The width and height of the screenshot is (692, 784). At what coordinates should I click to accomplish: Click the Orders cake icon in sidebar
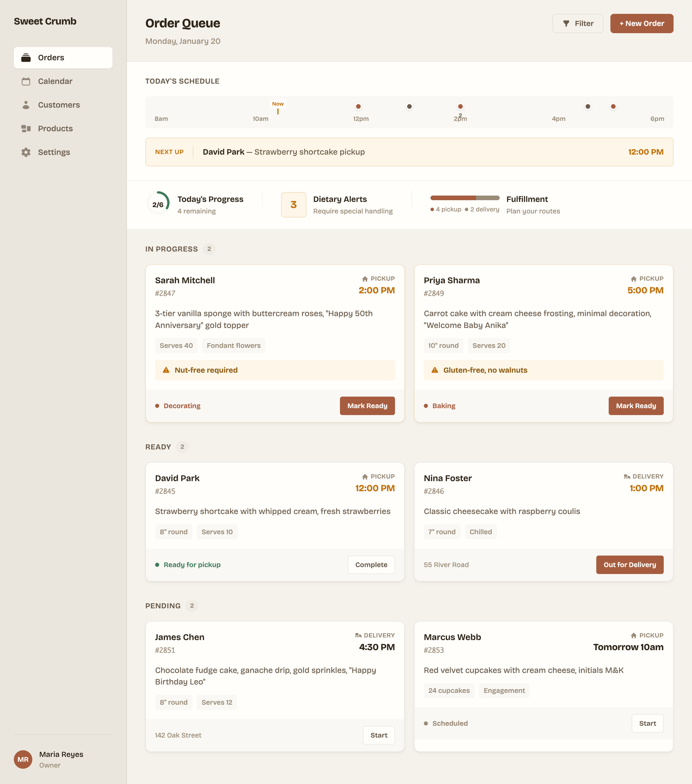26,57
